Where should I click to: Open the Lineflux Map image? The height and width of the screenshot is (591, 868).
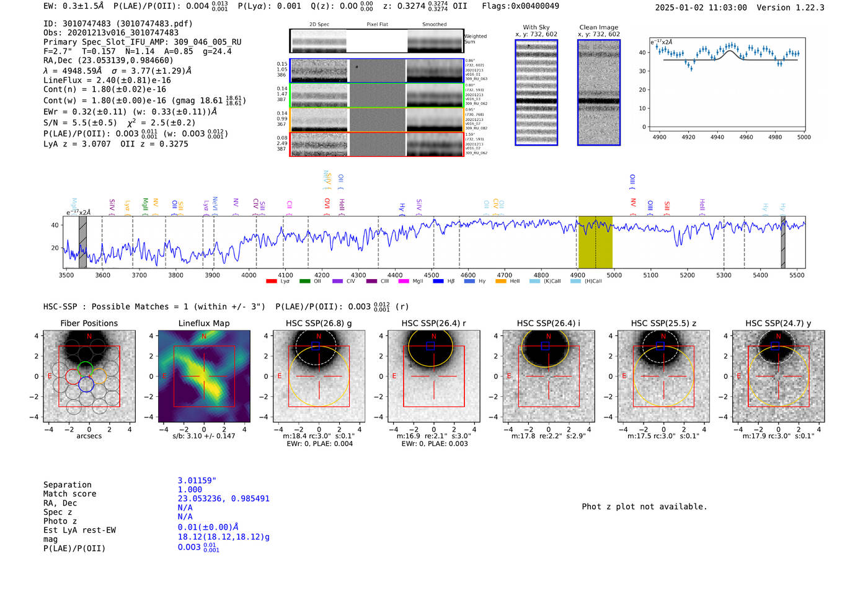(x=204, y=376)
